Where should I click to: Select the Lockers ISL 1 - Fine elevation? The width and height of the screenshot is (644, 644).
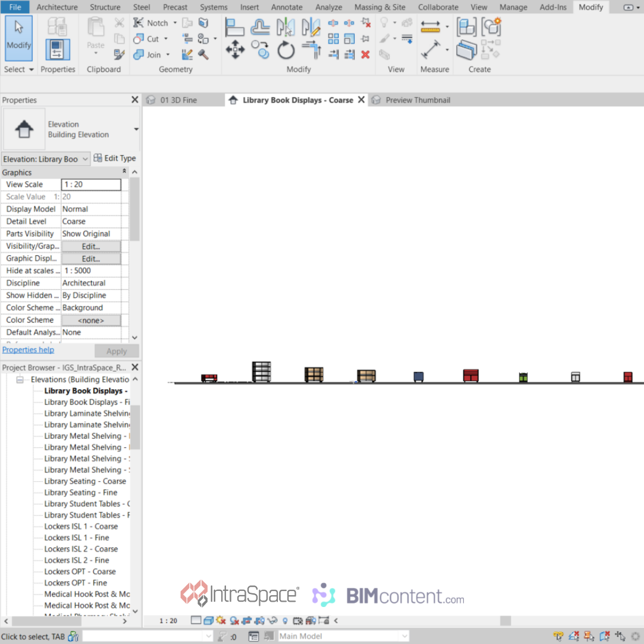tap(76, 538)
